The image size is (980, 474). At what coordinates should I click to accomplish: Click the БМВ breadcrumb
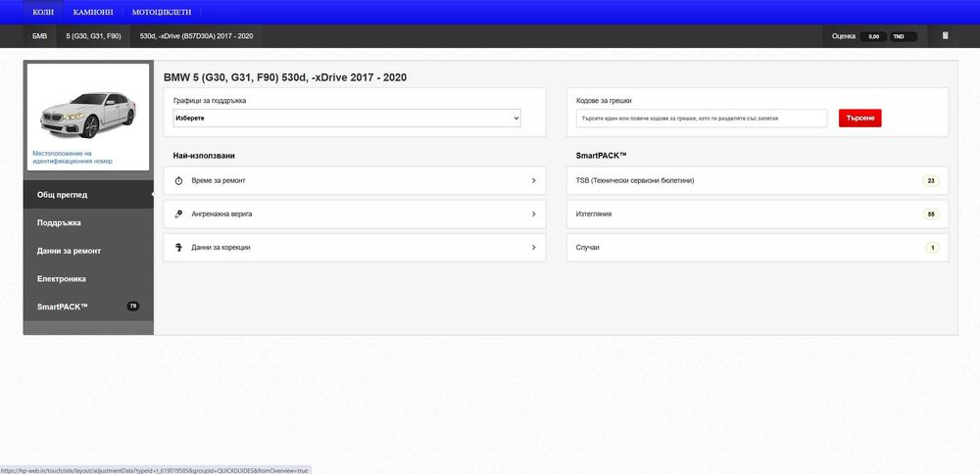39,36
